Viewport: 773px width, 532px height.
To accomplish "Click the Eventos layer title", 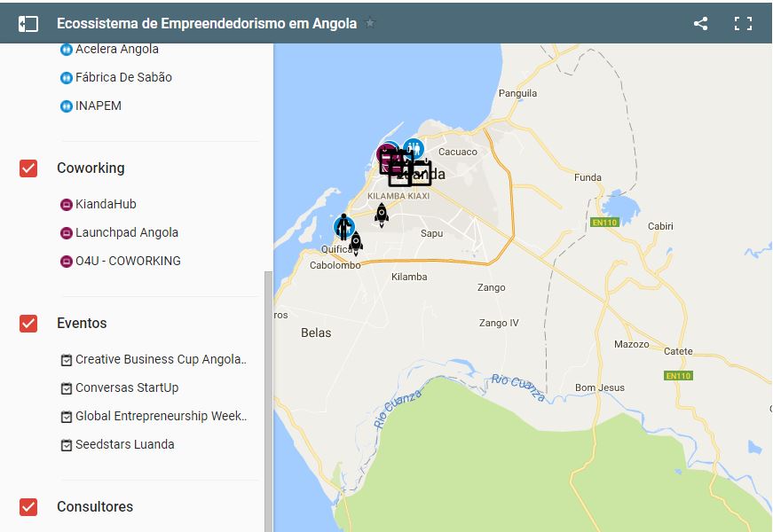I will (82, 324).
